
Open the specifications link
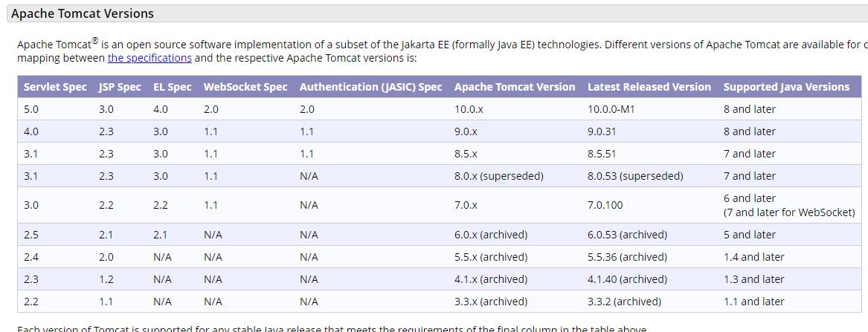click(150, 57)
